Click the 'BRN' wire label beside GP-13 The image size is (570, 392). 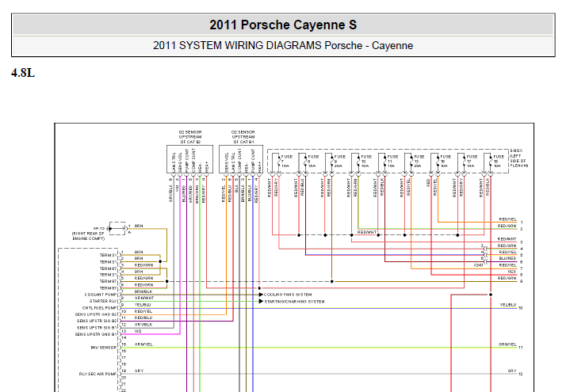pyautogui.click(x=139, y=226)
